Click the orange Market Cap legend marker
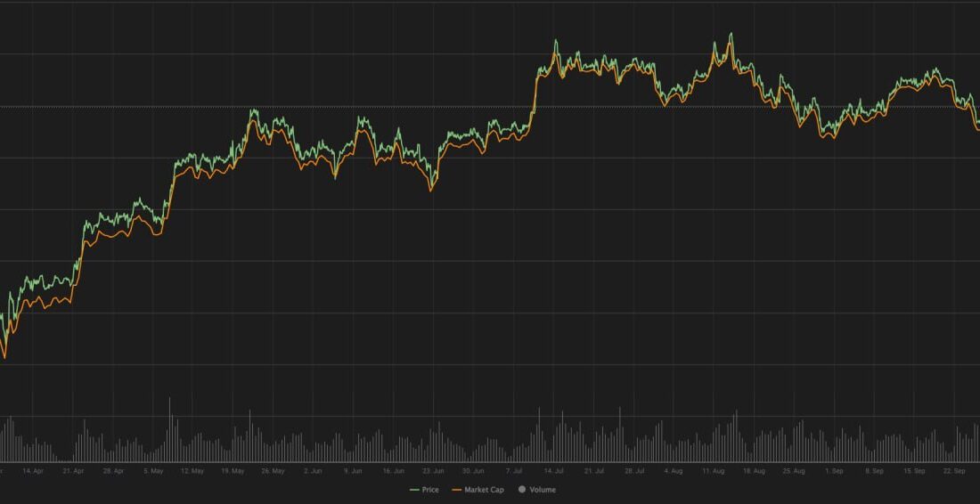Image resolution: width=980 pixels, height=504 pixels. coord(457,490)
